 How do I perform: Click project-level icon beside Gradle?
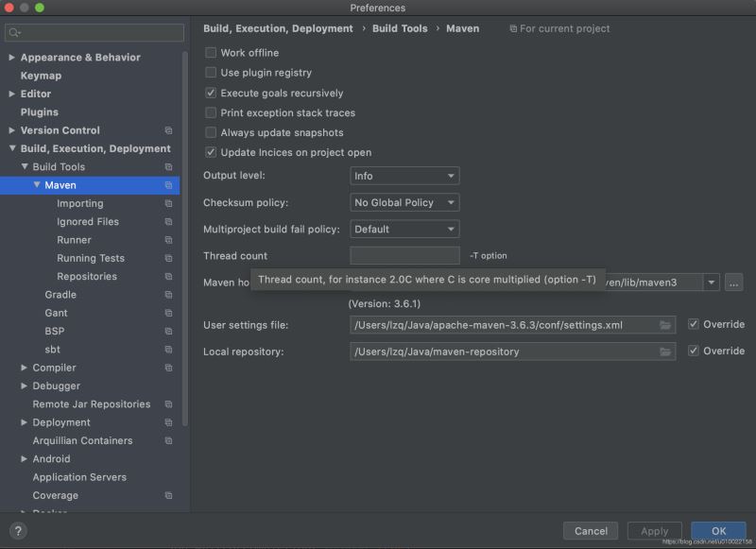click(168, 295)
